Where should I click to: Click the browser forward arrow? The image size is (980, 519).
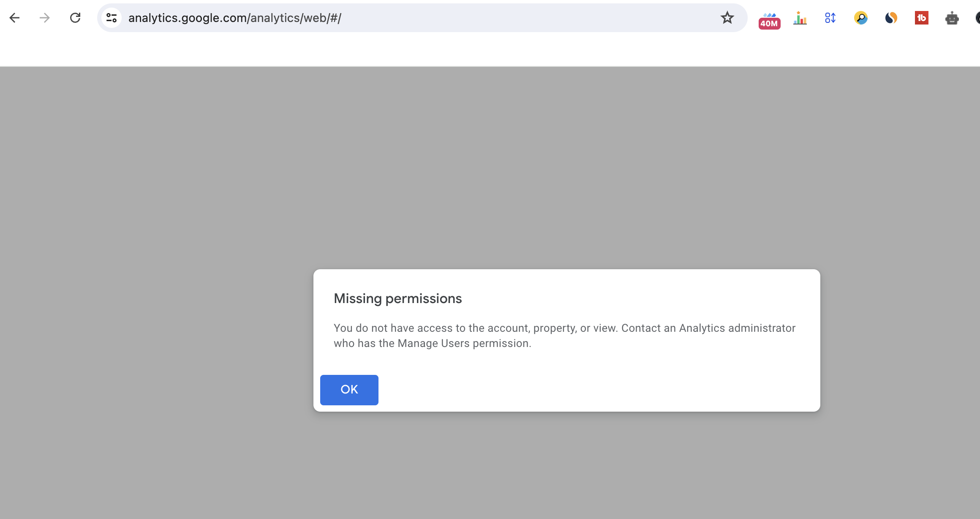tap(44, 18)
